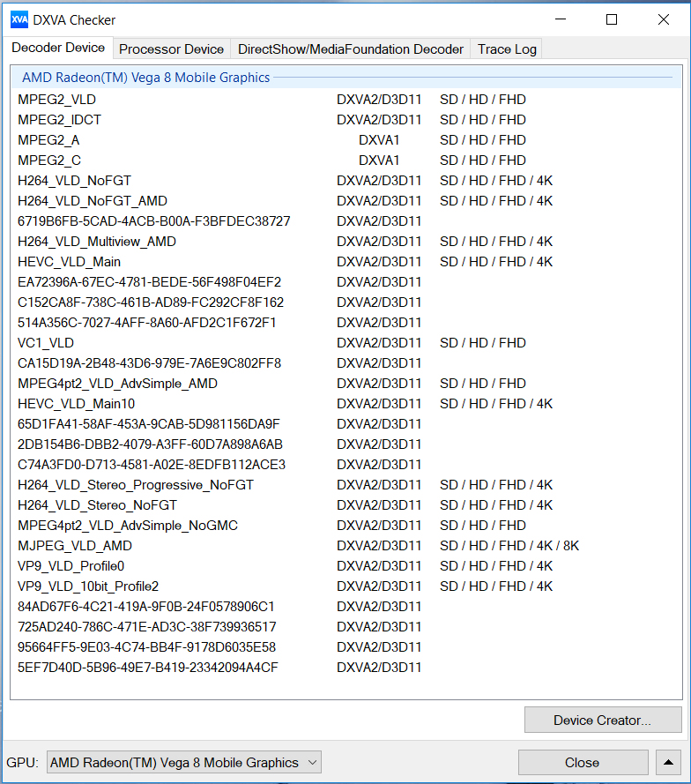The height and width of the screenshot is (784, 691).
Task: Select the VC1_VLD decoder entry
Action: (46, 343)
